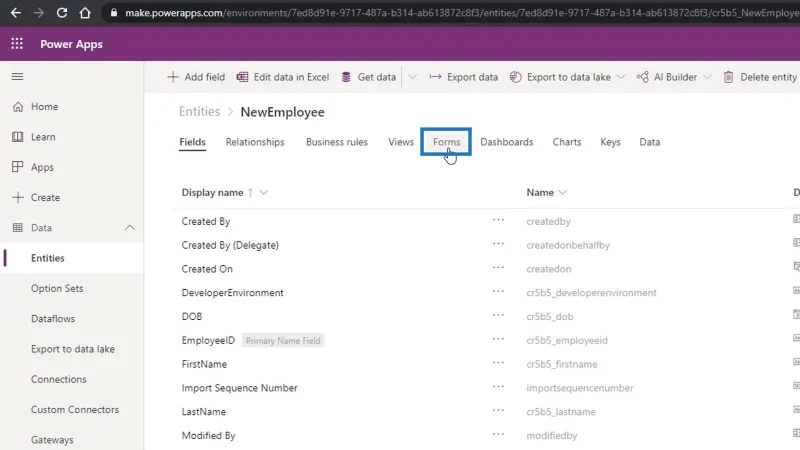This screenshot has width=800, height=450.
Task: Switch to the Views tab
Action: (x=401, y=142)
